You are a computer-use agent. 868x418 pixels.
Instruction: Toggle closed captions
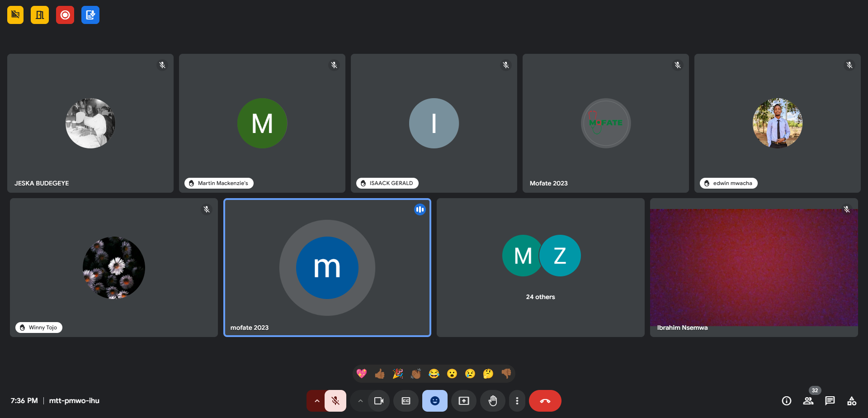click(x=406, y=401)
